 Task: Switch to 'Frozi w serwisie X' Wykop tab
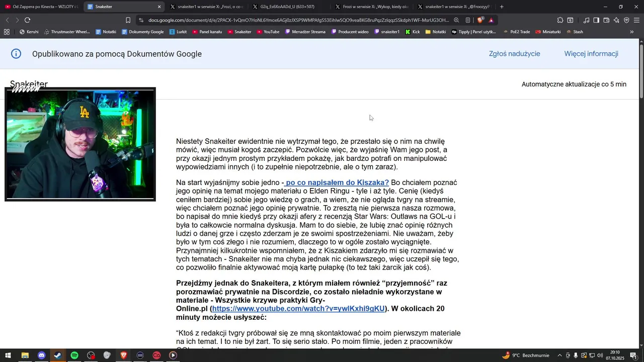click(371, 7)
